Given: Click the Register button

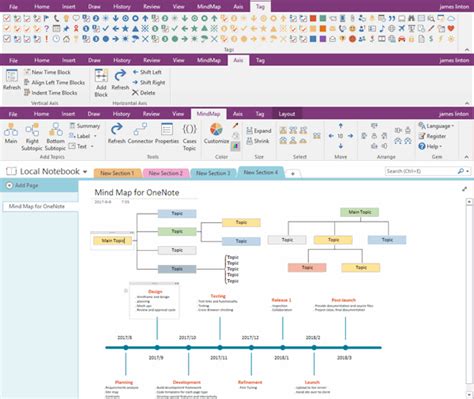Looking at the screenshot, I should click(432, 136).
